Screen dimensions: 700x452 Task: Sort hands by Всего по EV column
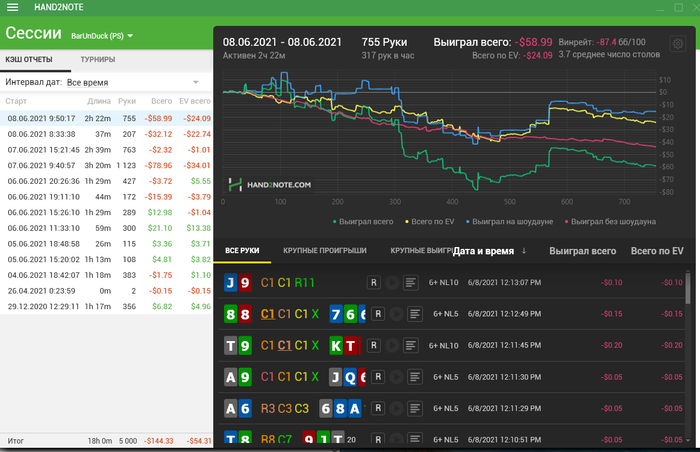[657, 251]
